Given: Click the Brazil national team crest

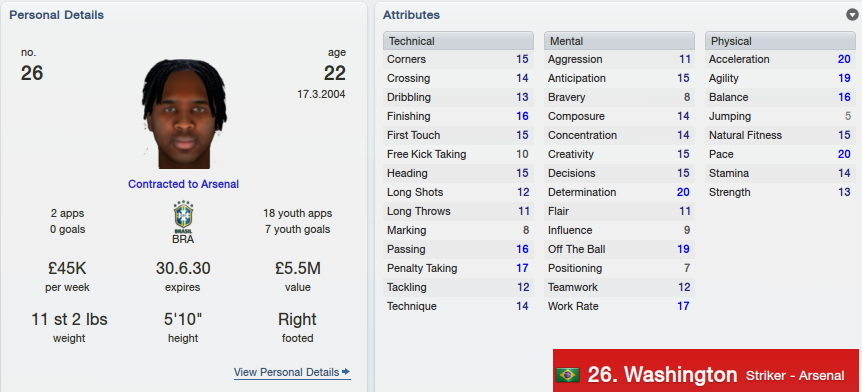Looking at the screenshot, I should click(x=183, y=217).
